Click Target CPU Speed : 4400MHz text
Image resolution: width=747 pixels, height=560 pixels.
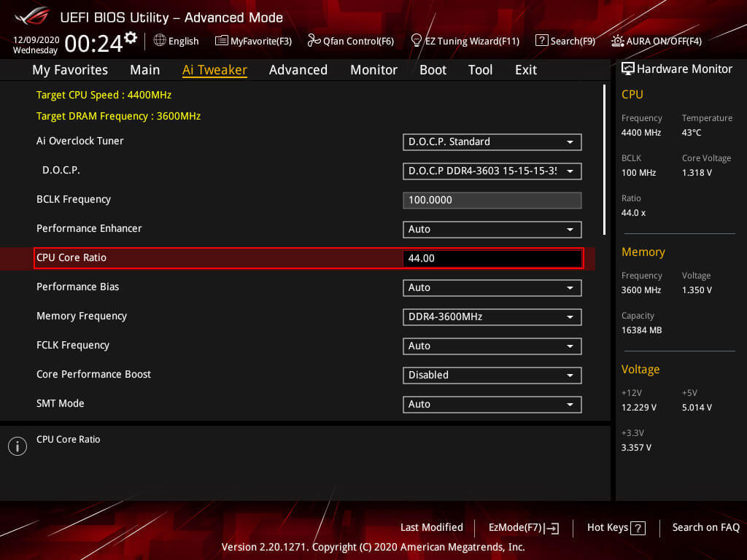coord(104,95)
